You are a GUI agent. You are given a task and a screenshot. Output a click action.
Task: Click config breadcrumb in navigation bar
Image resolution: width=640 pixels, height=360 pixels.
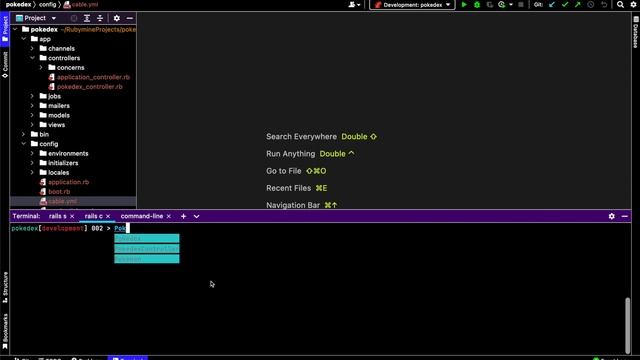click(47, 4)
